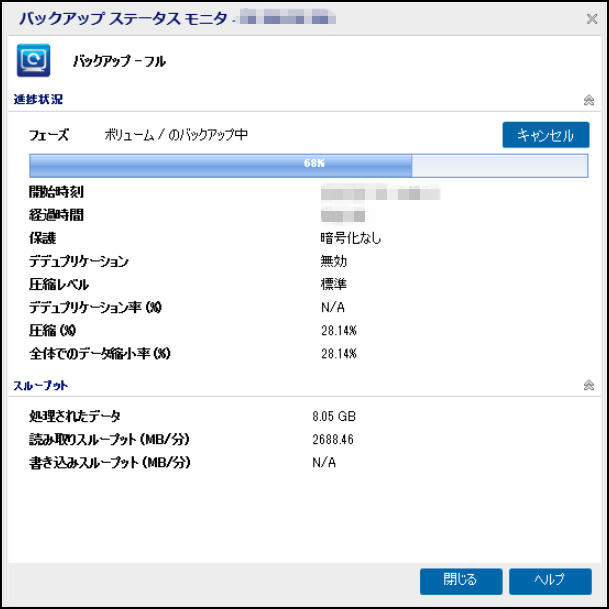Screen dimensions: 609x609
Task: Click the 68% backup progress bar
Action: point(309,166)
